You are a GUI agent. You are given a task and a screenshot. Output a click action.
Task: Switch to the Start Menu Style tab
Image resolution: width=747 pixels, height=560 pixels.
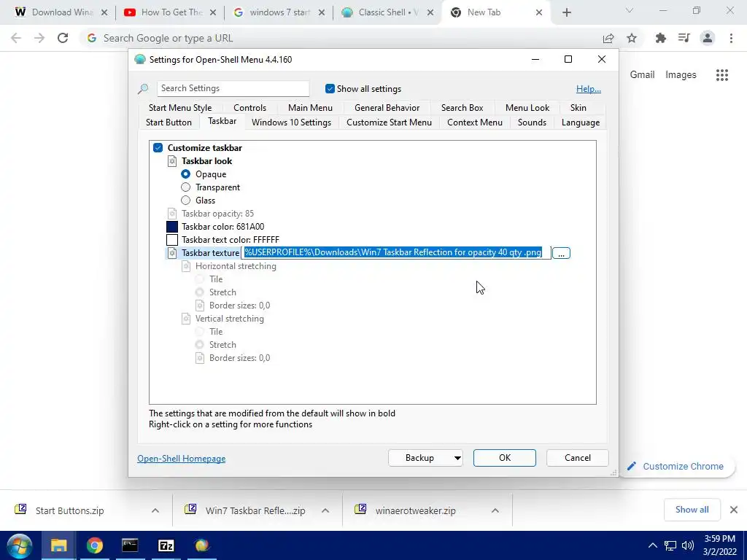[x=180, y=108]
